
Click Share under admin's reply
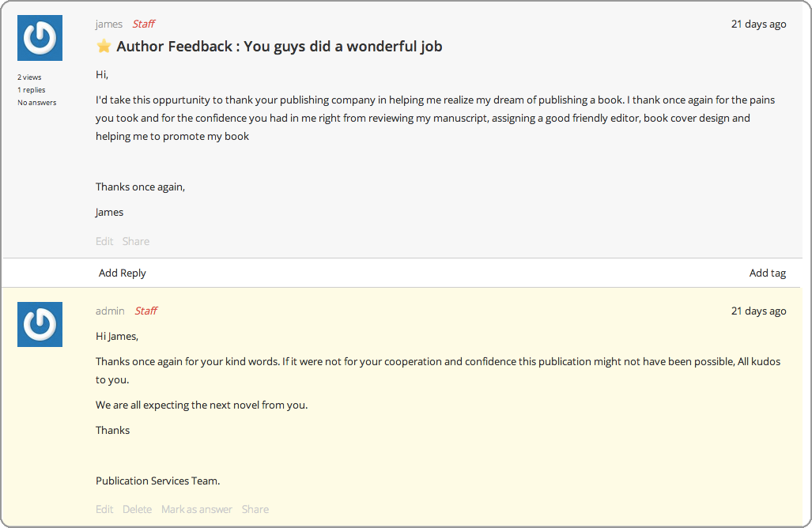255,509
